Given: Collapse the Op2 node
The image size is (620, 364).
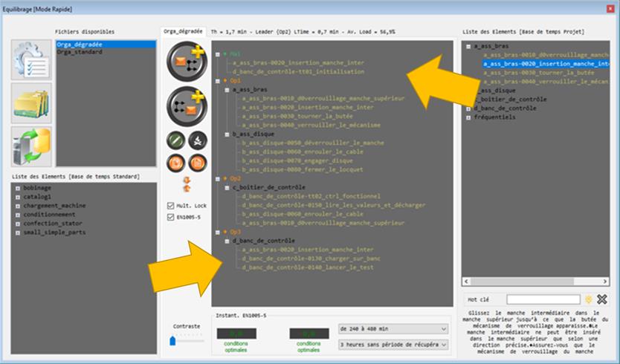Looking at the screenshot, I should (218, 179).
